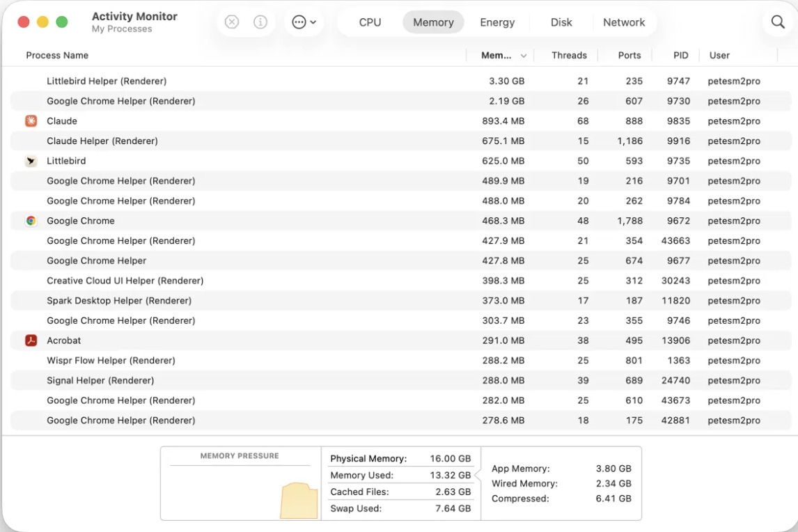Select Chrome Helper (Renderer) with PID 42881
Image resolution: width=798 pixels, height=532 pixels.
click(x=400, y=421)
